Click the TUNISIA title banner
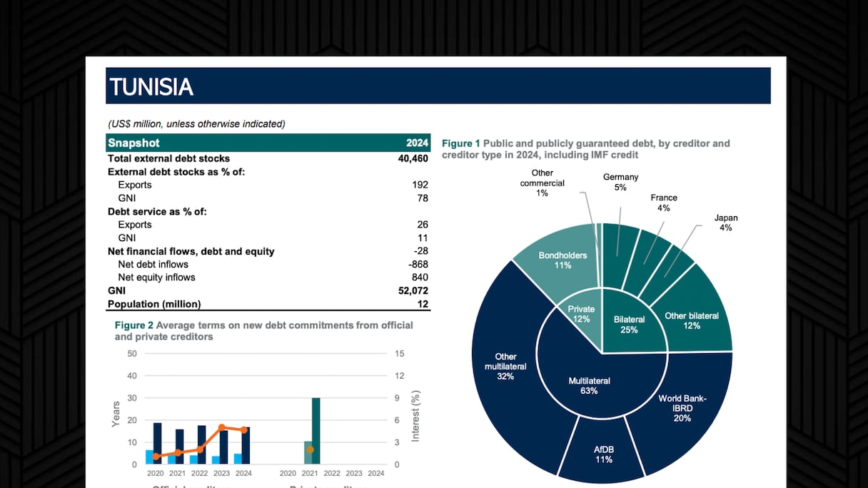The height and width of the screenshot is (488, 868). [438, 86]
